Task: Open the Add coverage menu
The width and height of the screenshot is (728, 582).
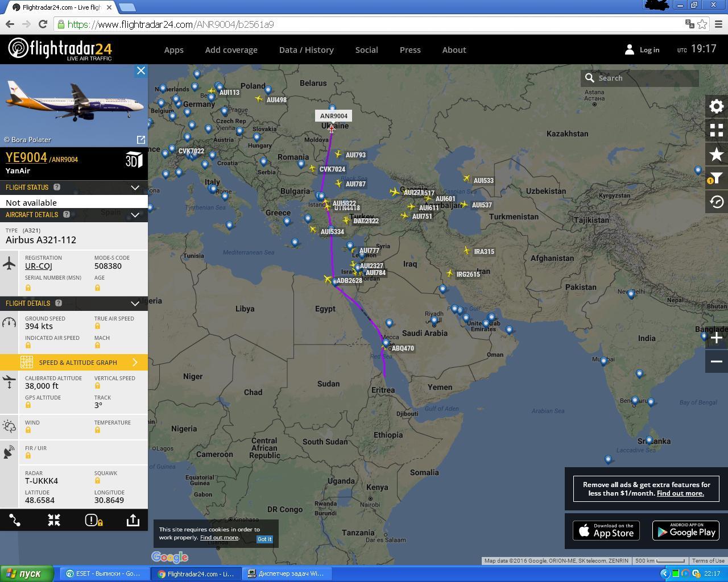Action: click(231, 50)
